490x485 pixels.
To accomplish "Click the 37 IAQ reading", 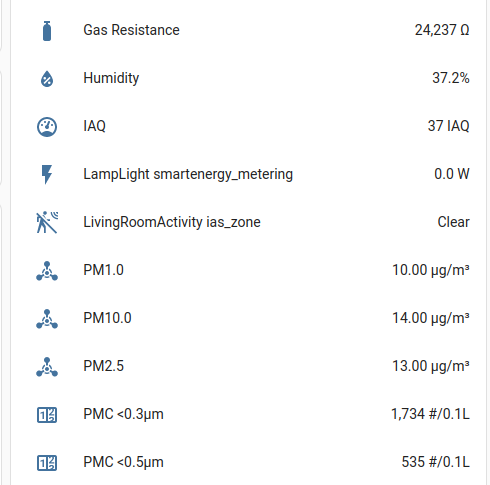I will (449, 126).
